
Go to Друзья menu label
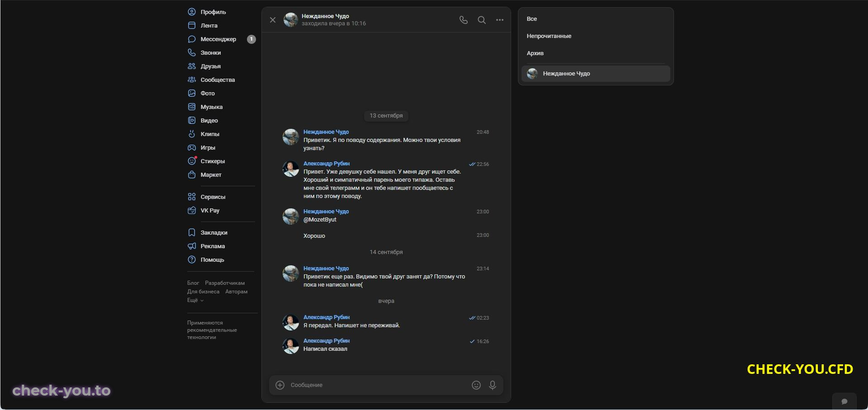point(211,66)
